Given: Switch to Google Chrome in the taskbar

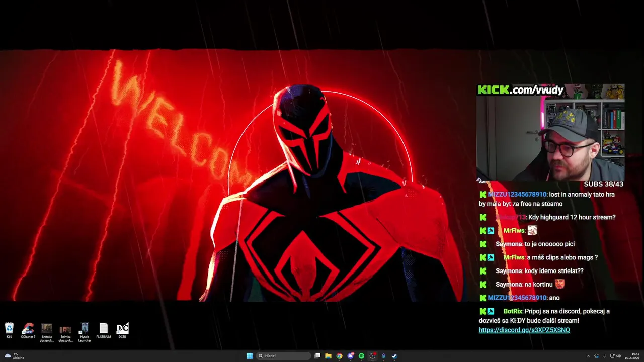Looking at the screenshot, I should [339, 356].
